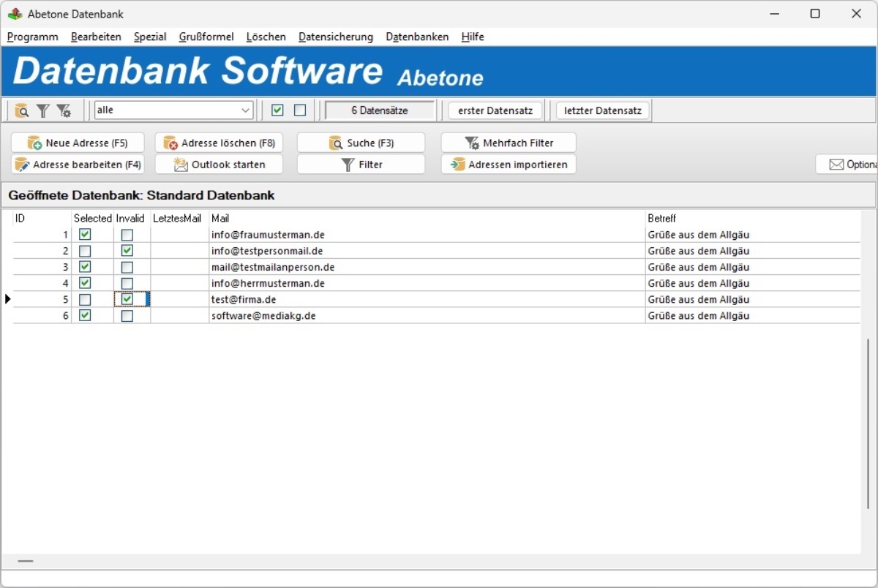Image resolution: width=878 pixels, height=588 pixels.
Task: Click the Filter button
Action: click(x=361, y=165)
